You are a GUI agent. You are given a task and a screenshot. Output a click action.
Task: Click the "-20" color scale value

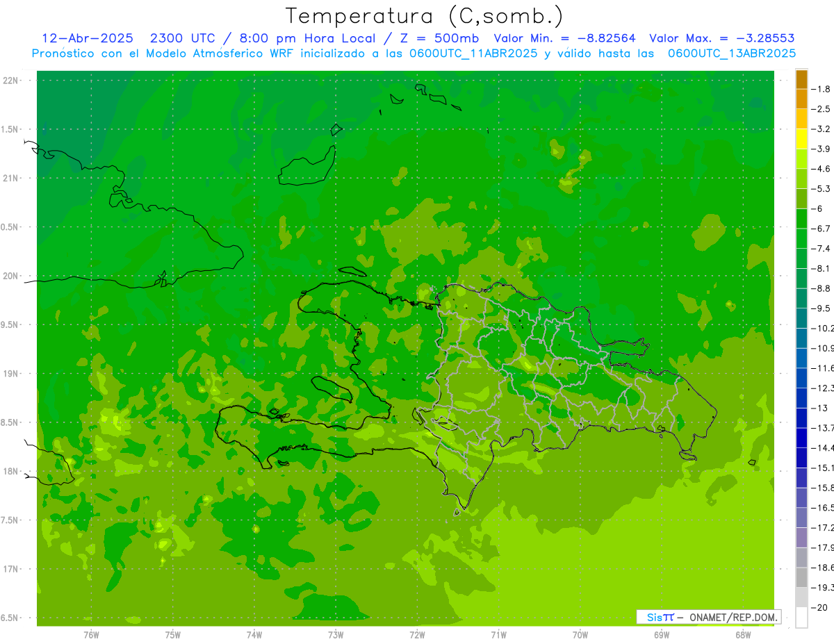[x=819, y=607]
